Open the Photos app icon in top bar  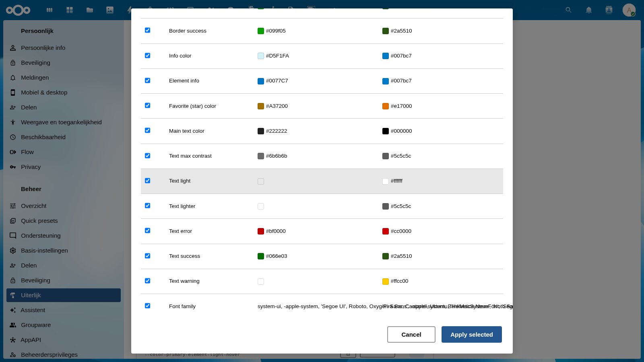point(110,10)
